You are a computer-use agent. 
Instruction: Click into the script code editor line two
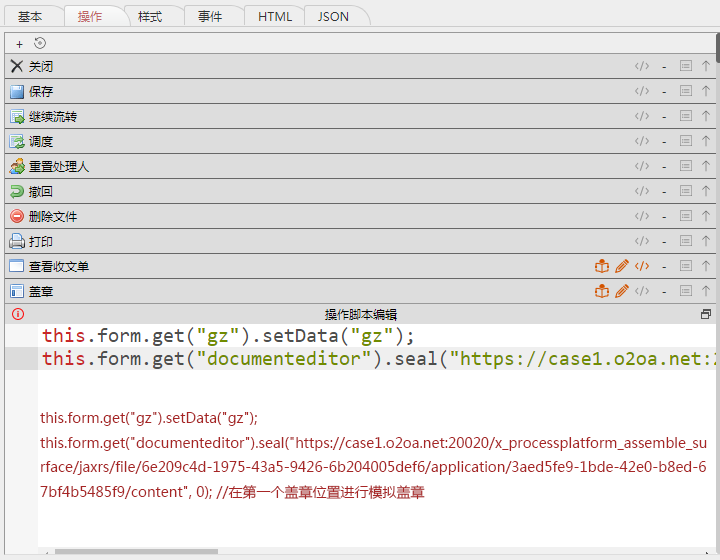point(300,359)
